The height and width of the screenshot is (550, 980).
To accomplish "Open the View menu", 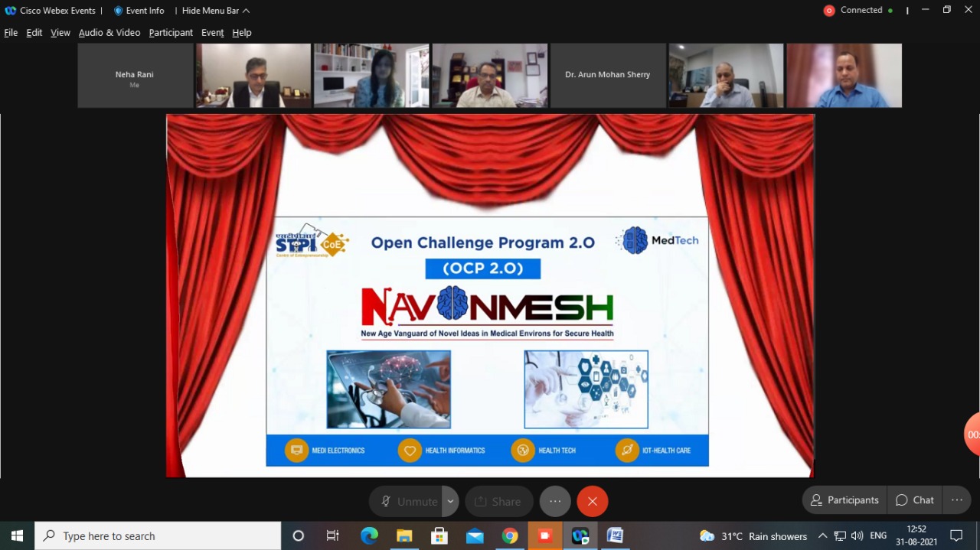I will [60, 32].
